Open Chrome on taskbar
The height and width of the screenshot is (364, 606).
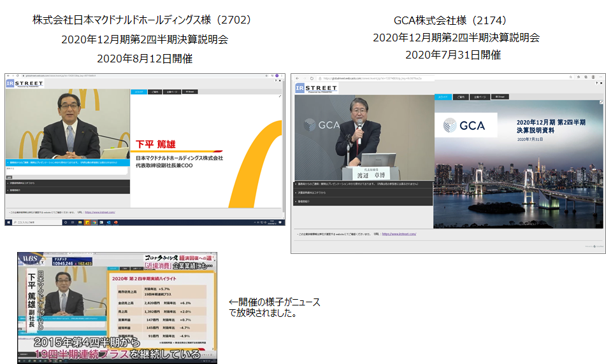(x=94, y=222)
